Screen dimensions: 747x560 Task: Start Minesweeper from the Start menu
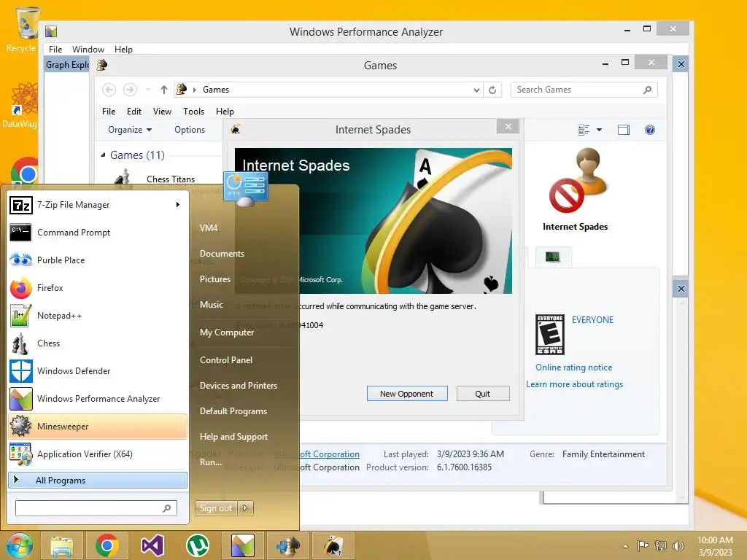(x=97, y=426)
